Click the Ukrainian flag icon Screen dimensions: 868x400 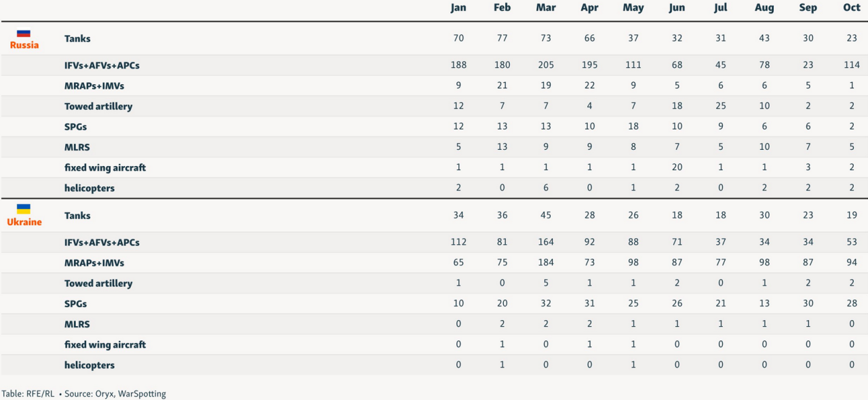click(24, 209)
